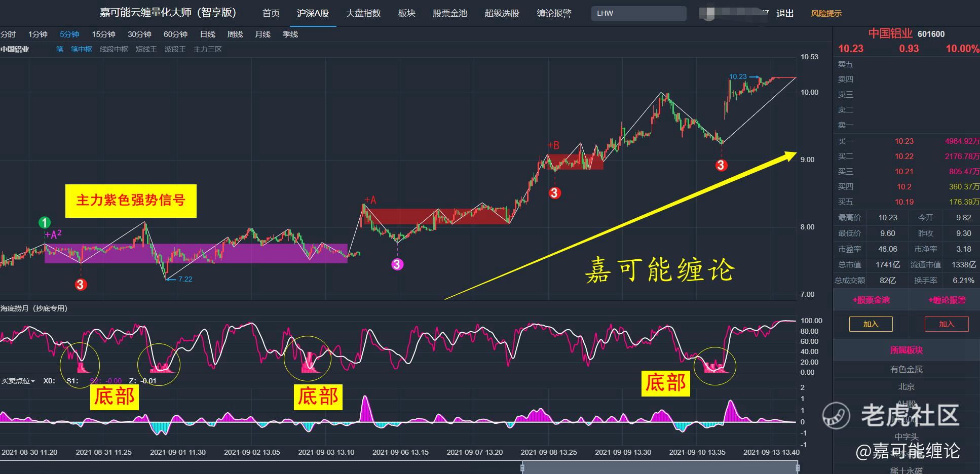This screenshot has height=474, width=980.
Task: Click the 昨收 value 9.30
Action: pyautogui.click(x=963, y=233)
